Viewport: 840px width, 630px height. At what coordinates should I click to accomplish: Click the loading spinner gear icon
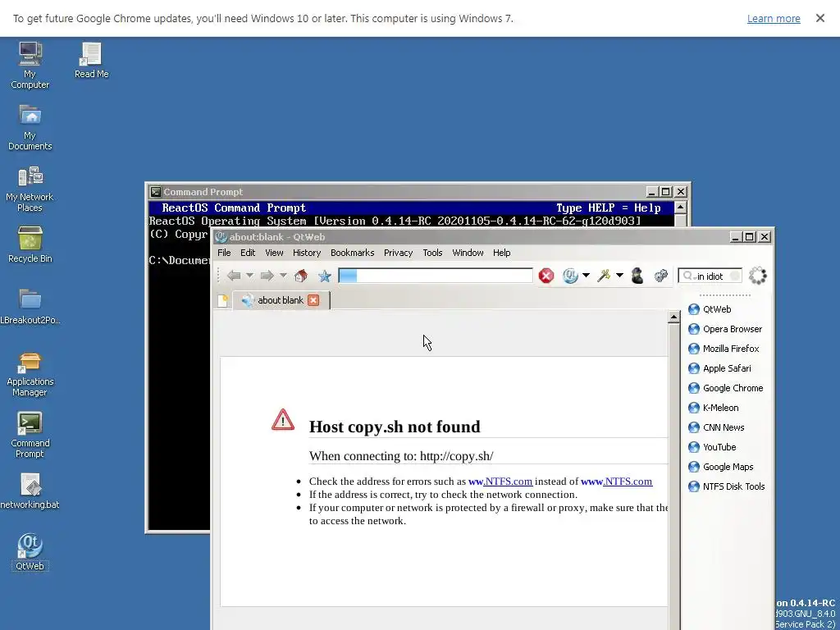757,276
